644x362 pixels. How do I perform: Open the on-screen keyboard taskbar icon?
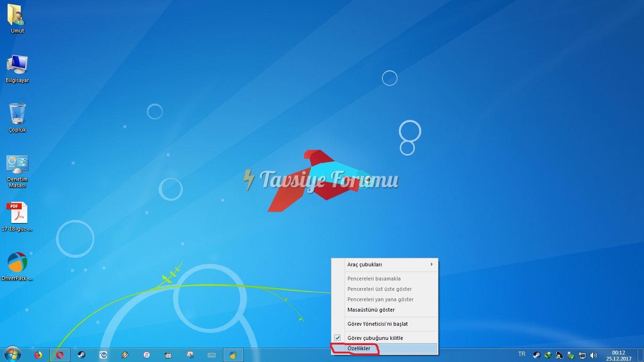coord(212,355)
